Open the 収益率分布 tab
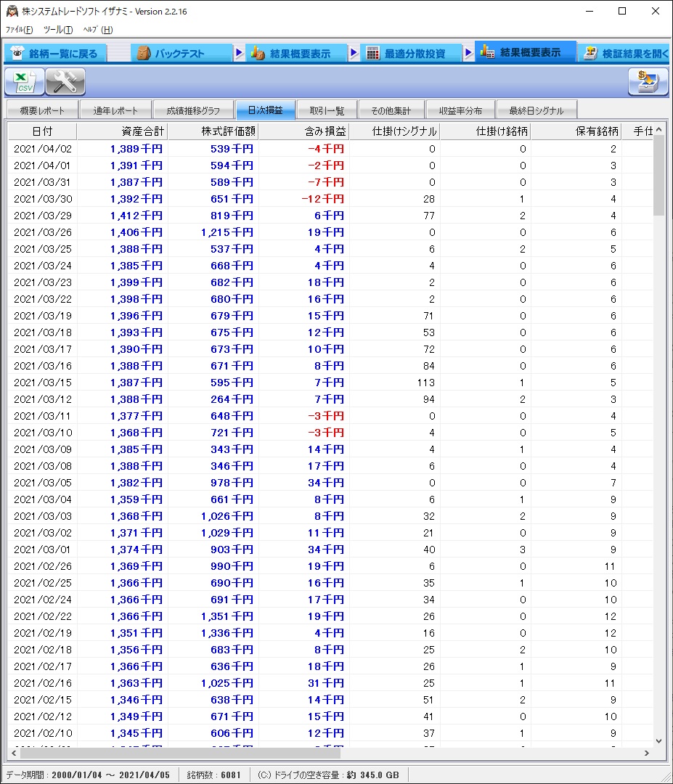673x784 pixels. coord(460,110)
